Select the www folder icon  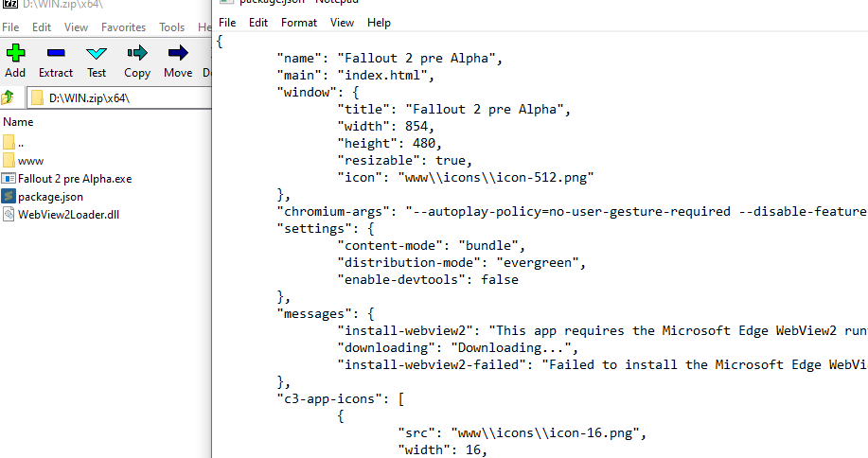point(9,161)
